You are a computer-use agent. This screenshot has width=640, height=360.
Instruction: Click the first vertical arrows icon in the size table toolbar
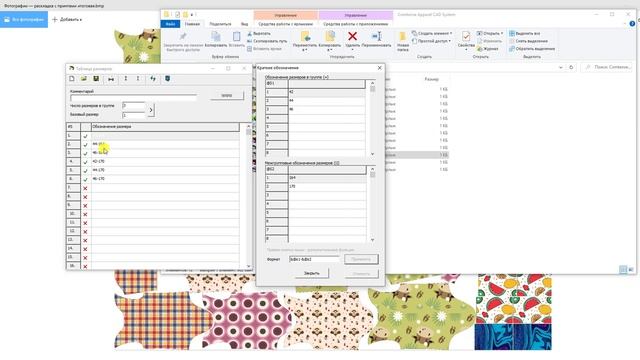click(x=126, y=79)
